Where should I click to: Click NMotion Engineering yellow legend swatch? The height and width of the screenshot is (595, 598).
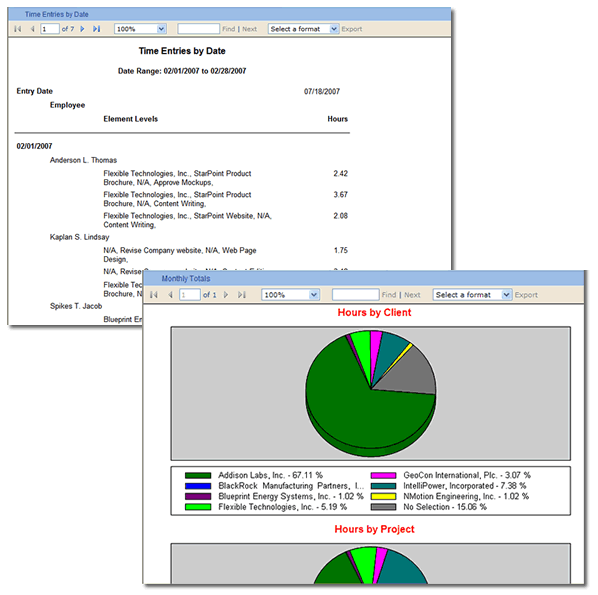click(x=383, y=497)
